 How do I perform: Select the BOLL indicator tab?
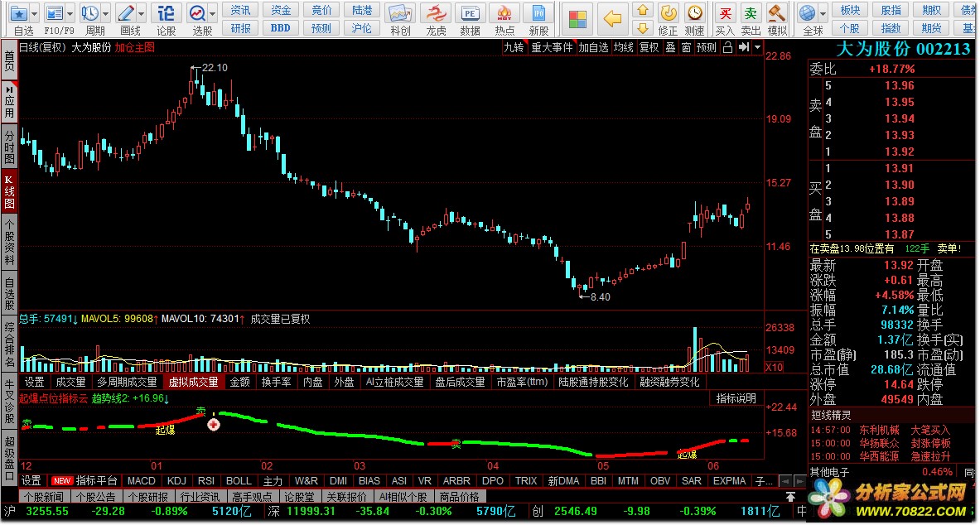239,480
